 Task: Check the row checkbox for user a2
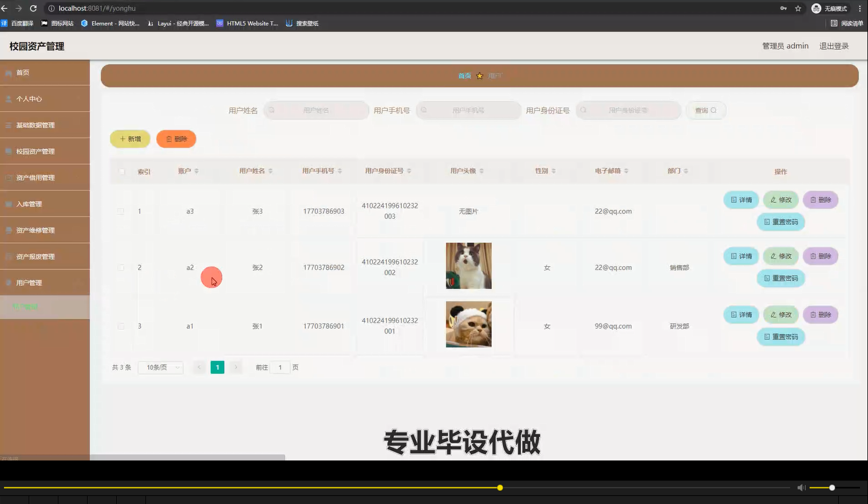point(121,267)
